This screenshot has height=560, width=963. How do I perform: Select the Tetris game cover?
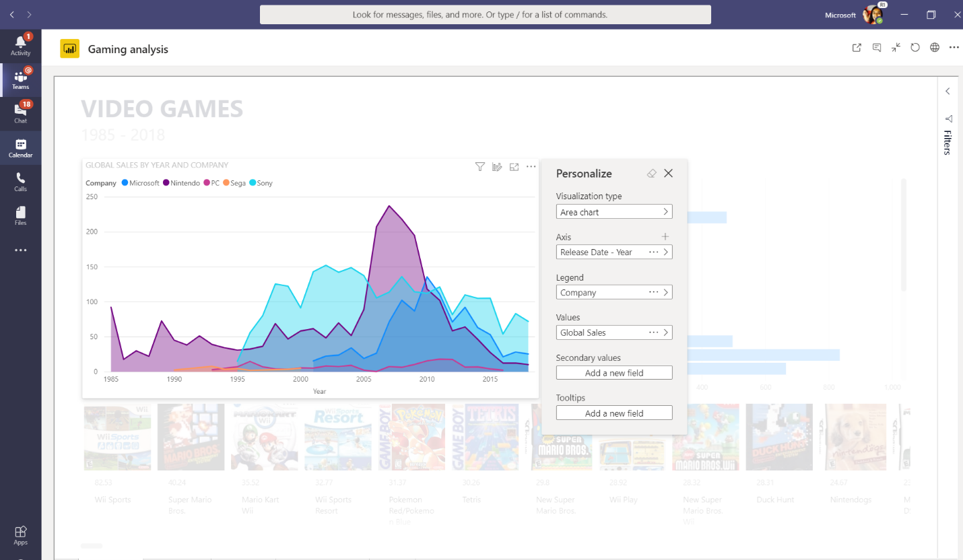click(x=485, y=437)
